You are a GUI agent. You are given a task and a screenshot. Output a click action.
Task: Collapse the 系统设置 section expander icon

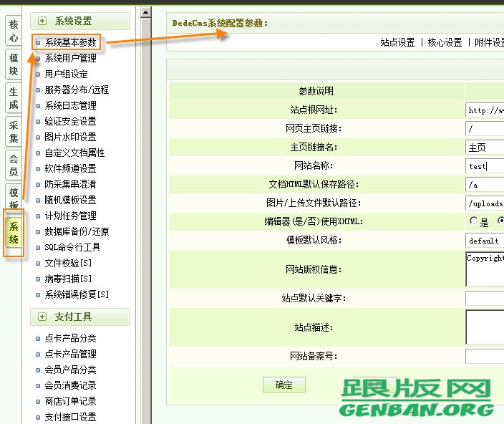point(42,21)
